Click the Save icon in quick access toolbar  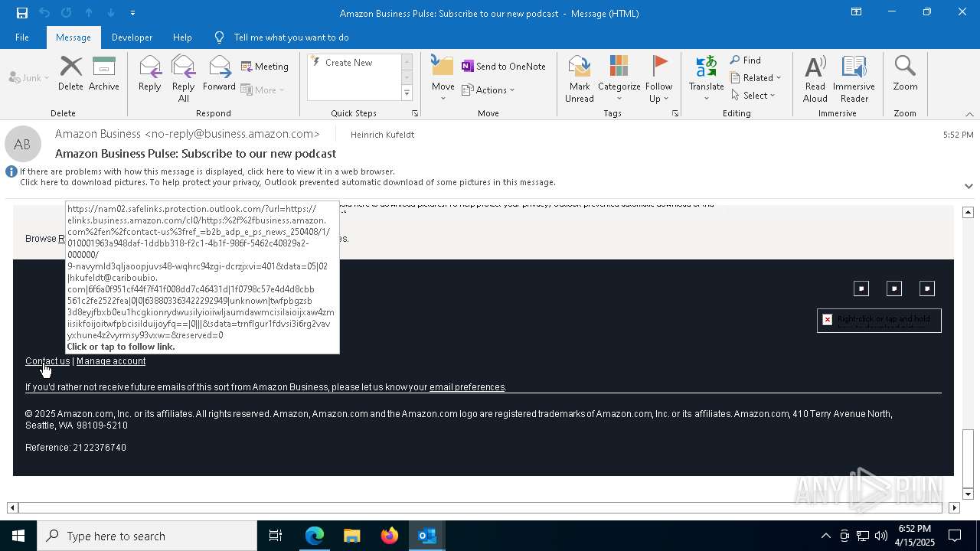[x=22, y=13]
